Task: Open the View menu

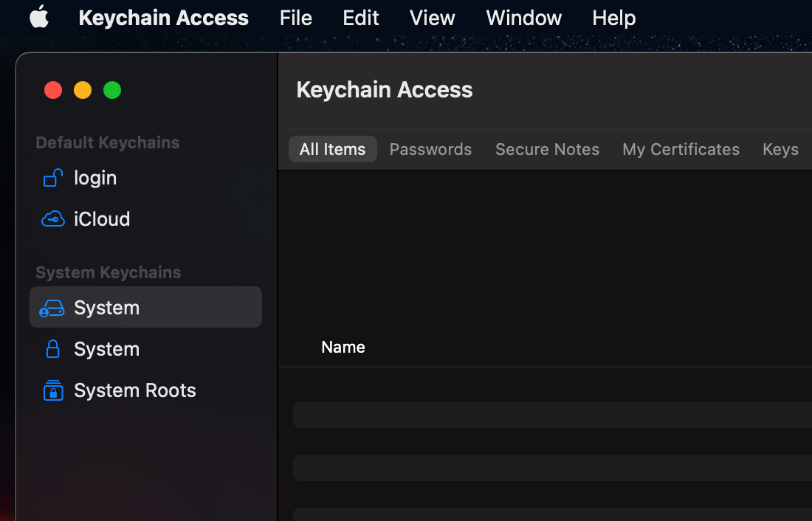Action: point(432,18)
